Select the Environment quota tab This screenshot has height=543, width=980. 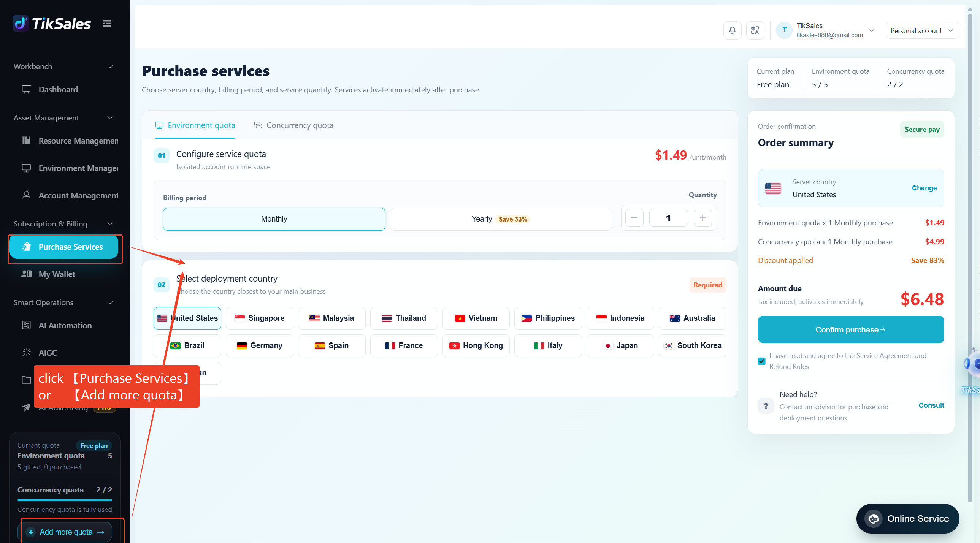point(195,125)
